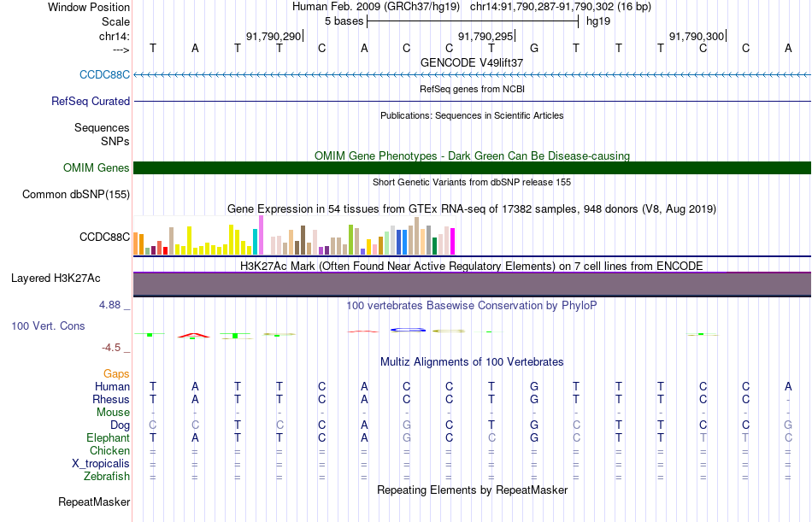The image size is (812, 522).
Task: Open the RefSeq Curated track label
Action: (91, 101)
